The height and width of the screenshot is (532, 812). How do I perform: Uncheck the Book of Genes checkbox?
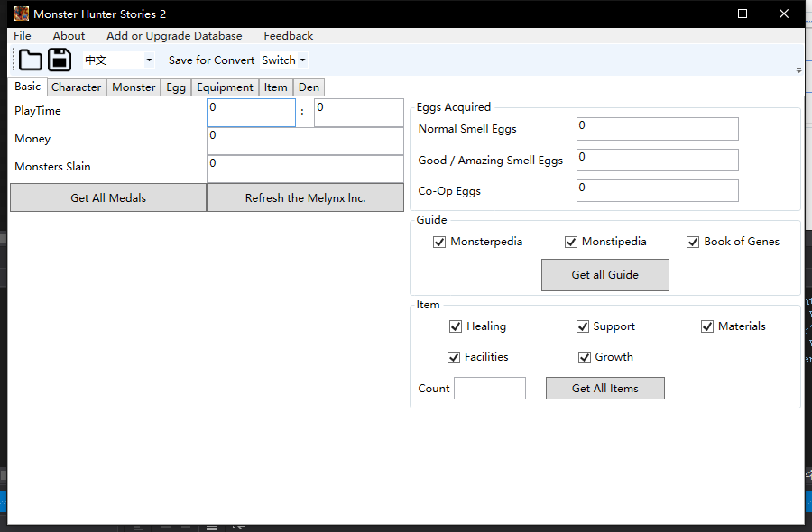pyautogui.click(x=693, y=242)
